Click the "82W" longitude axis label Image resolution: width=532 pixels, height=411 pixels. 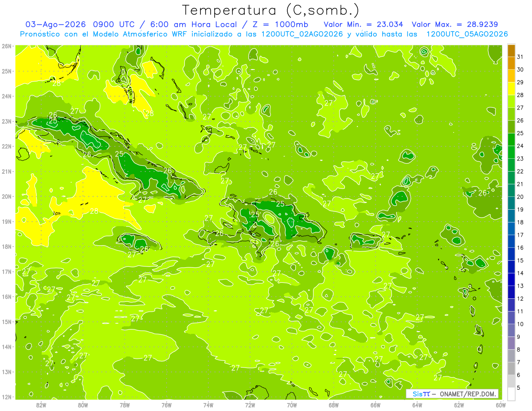[x=41, y=405]
